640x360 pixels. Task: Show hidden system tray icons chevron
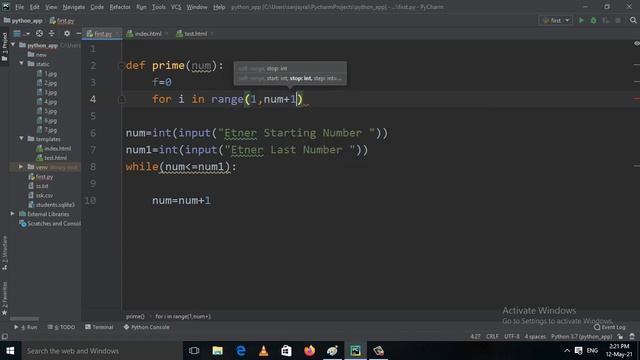click(x=567, y=351)
